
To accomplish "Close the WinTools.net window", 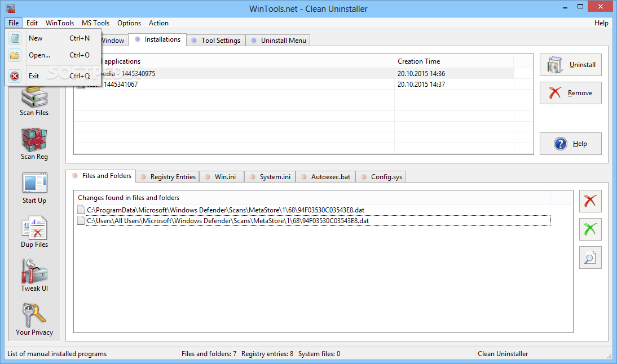I will (x=601, y=6).
